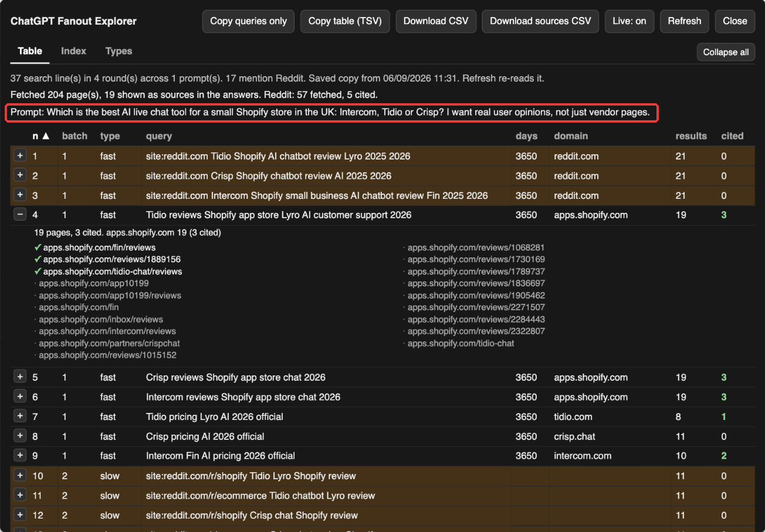Open apps.shopify.com/tidio-chat source link
765x532 pixels.
click(461, 343)
